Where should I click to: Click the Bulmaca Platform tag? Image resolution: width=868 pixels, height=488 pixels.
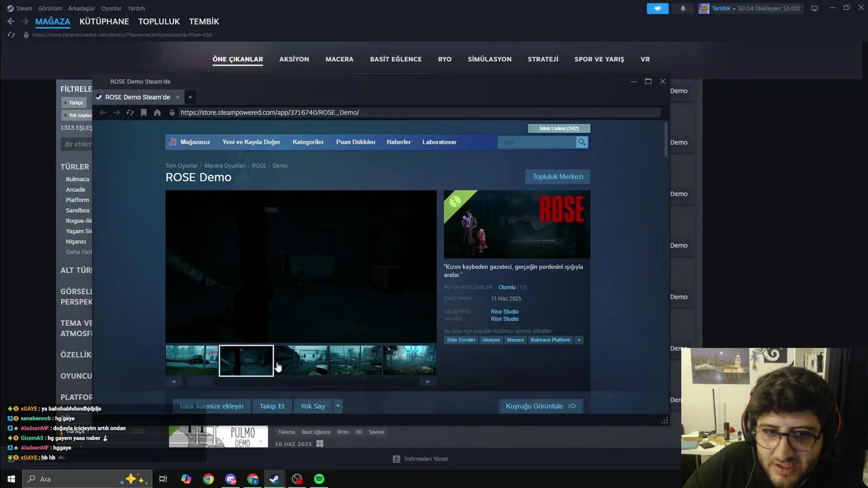551,340
